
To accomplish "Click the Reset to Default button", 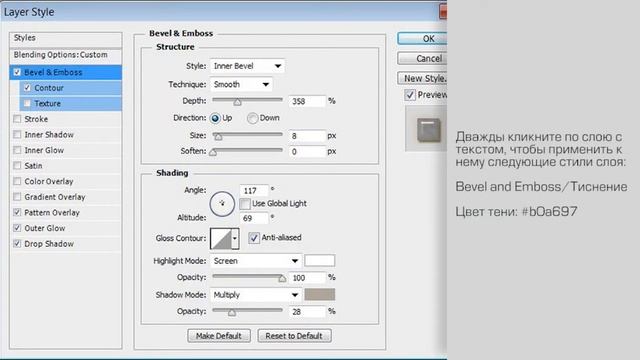I will tap(294, 336).
